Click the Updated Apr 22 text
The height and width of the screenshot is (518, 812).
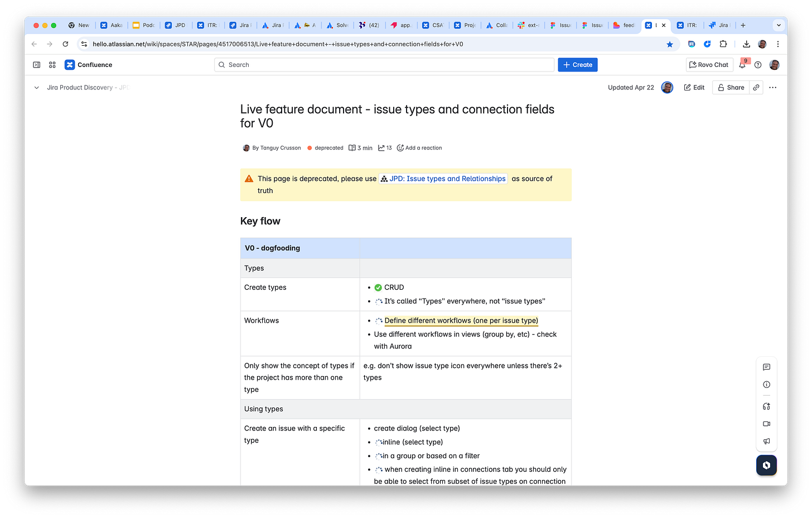pyautogui.click(x=631, y=88)
